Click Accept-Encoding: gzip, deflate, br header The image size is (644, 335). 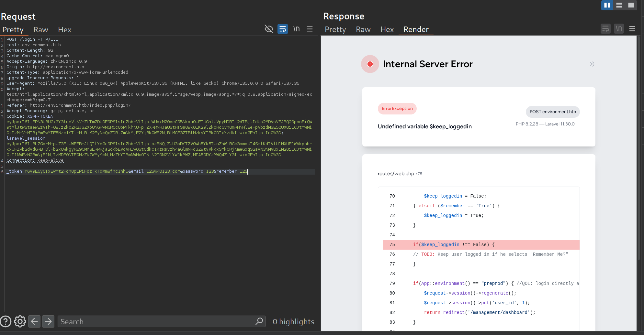pyautogui.click(x=51, y=111)
